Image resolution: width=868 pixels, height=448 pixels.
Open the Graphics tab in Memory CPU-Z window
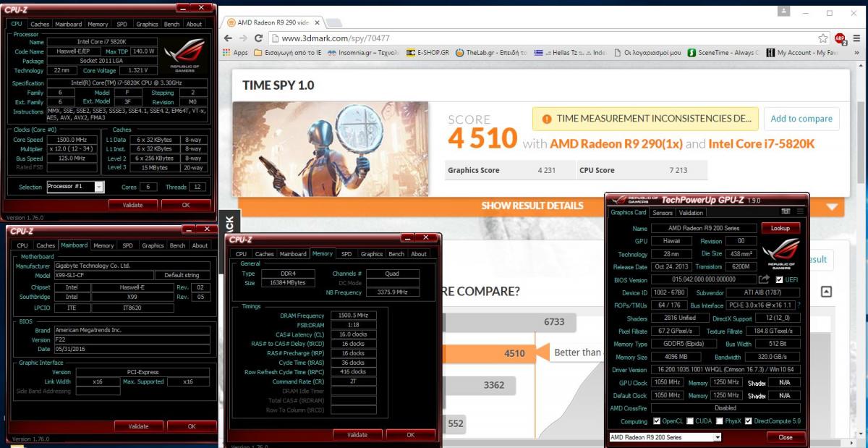tap(371, 254)
